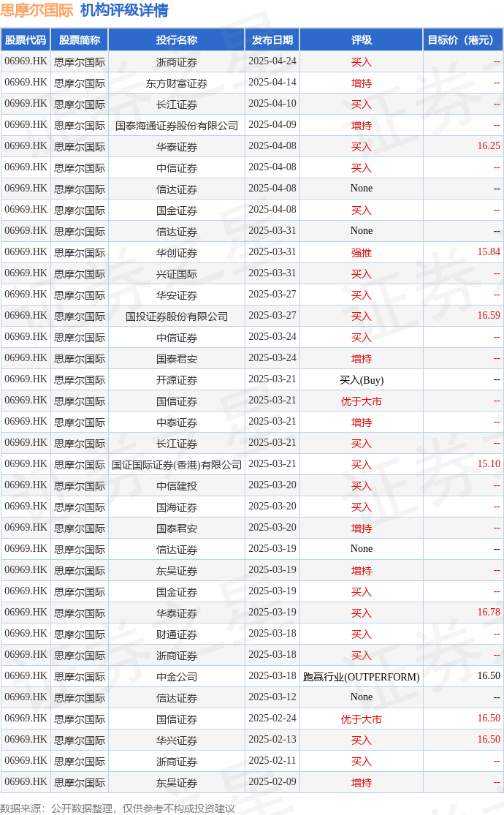
Task: Click the date 2025-02-13
Action: 272,740
